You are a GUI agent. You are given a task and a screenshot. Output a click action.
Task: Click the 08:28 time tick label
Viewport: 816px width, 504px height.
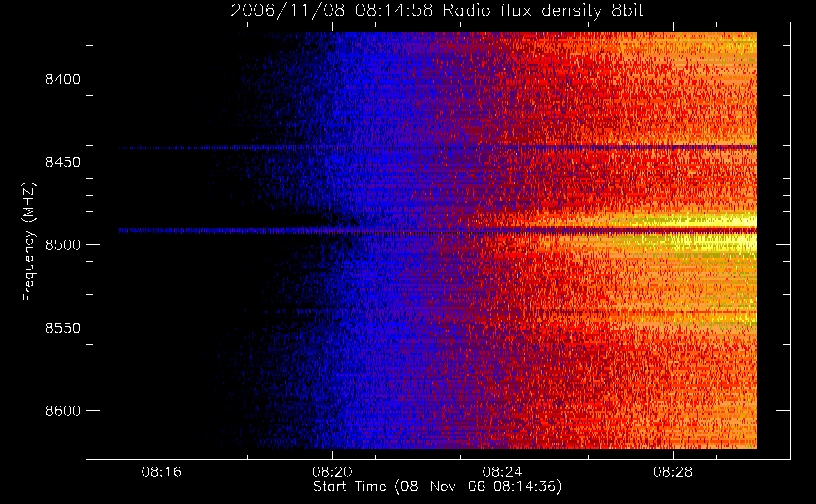coord(673,472)
